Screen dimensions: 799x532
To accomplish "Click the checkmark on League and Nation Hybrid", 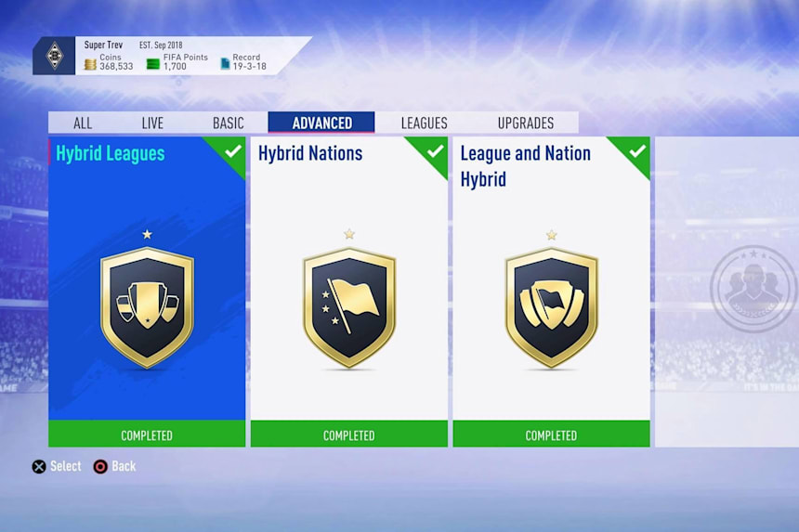I will [x=637, y=151].
